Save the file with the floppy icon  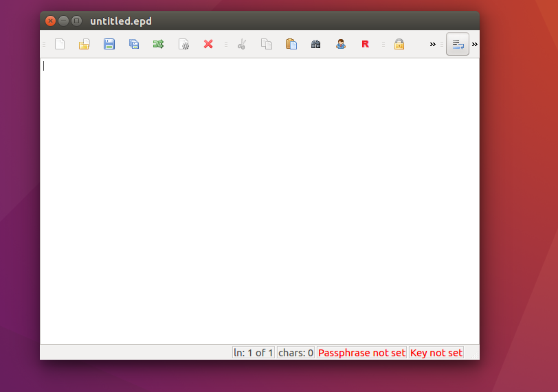tap(109, 44)
